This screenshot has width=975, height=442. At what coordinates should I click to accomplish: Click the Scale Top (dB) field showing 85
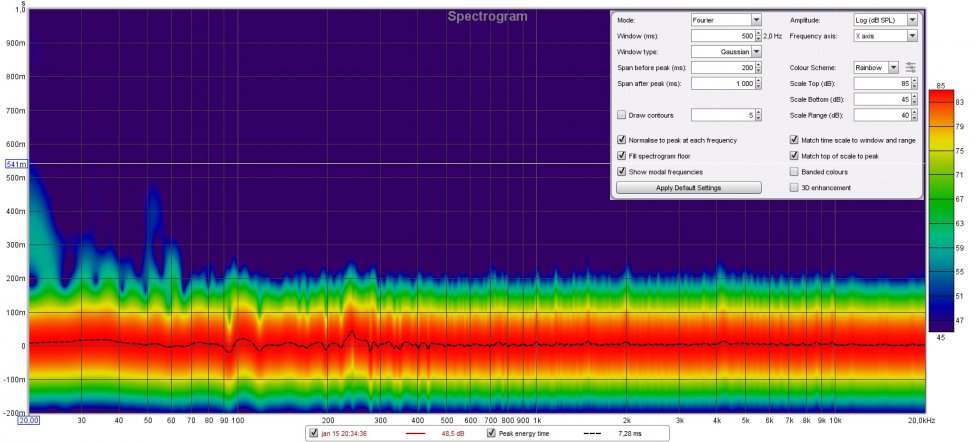coord(882,83)
